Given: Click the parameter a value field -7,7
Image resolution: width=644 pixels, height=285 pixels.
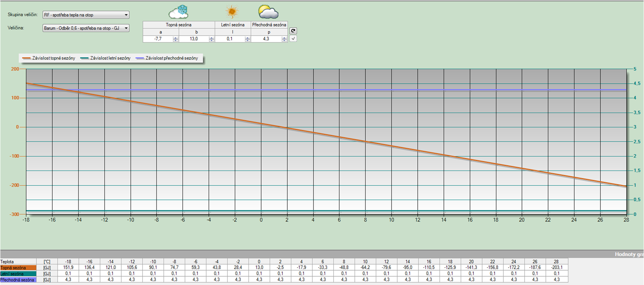Looking at the screenshot, I should tap(158, 39).
